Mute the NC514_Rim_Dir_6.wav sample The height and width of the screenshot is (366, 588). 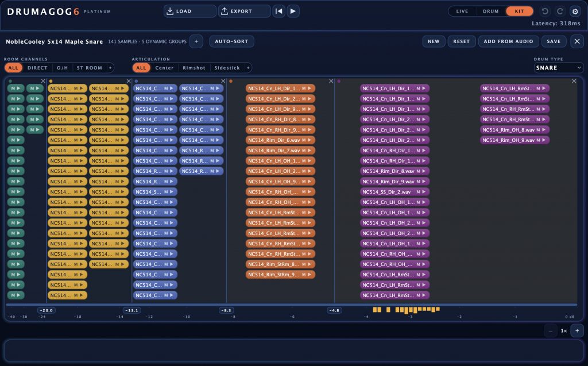click(304, 140)
